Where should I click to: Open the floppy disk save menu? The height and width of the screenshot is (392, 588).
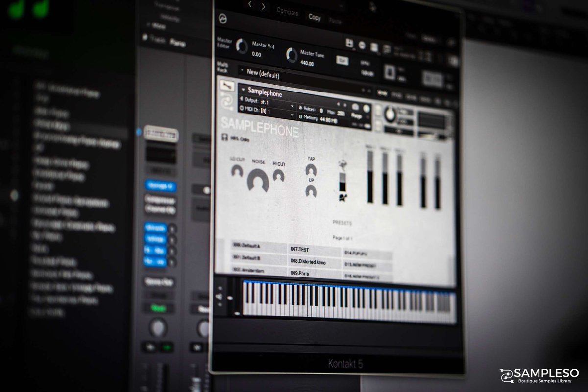(x=350, y=43)
